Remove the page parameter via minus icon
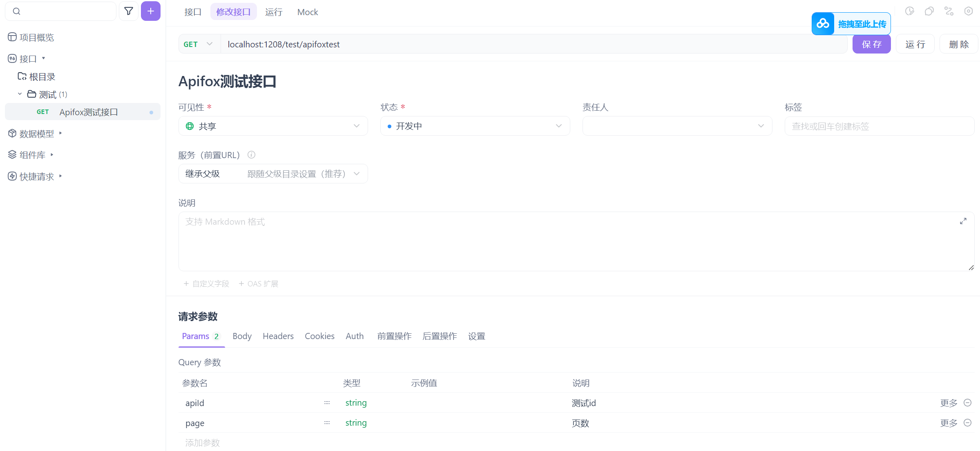The height and width of the screenshot is (451, 980). [967, 423]
